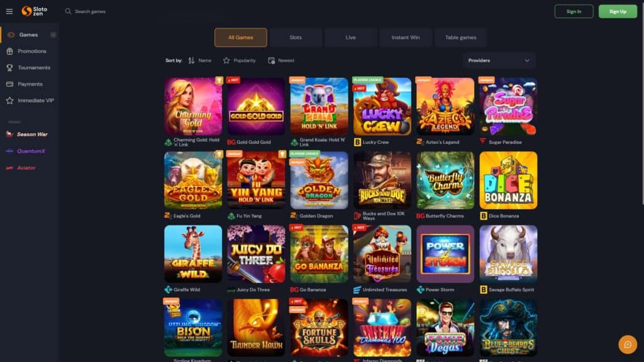Click the Search games field
The height and width of the screenshot is (362, 644).
point(107,11)
